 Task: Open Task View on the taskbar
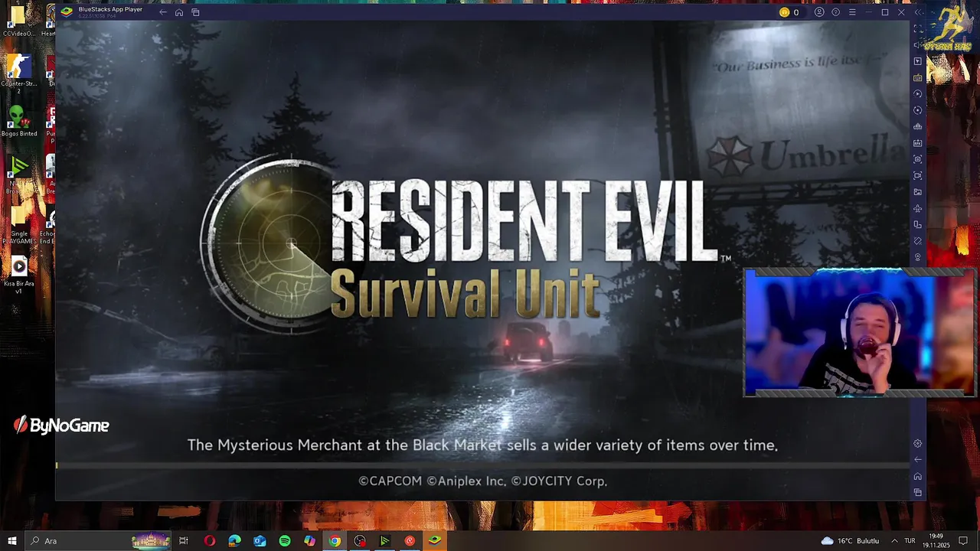[184, 541]
